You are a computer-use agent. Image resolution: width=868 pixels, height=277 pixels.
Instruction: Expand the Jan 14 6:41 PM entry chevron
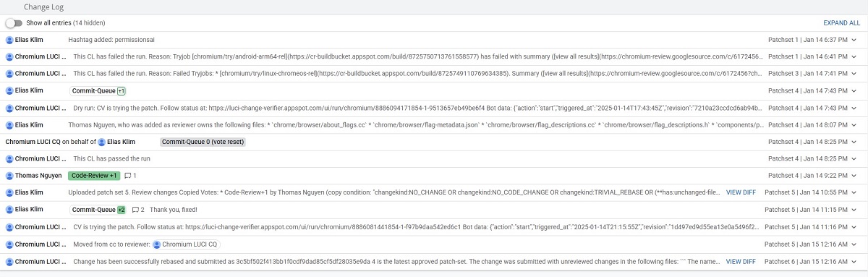854,56
